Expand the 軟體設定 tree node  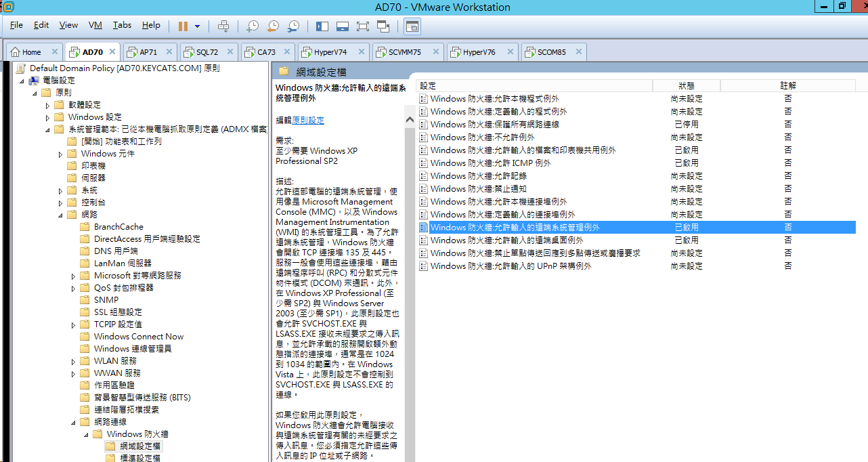click(x=47, y=105)
